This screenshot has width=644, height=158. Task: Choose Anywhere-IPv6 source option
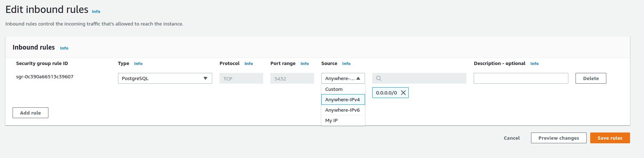point(343,110)
